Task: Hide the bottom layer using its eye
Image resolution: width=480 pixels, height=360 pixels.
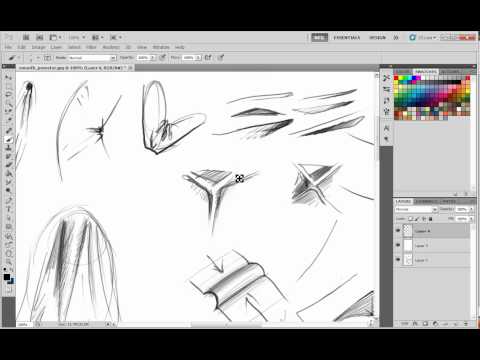Action: (398, 260)
